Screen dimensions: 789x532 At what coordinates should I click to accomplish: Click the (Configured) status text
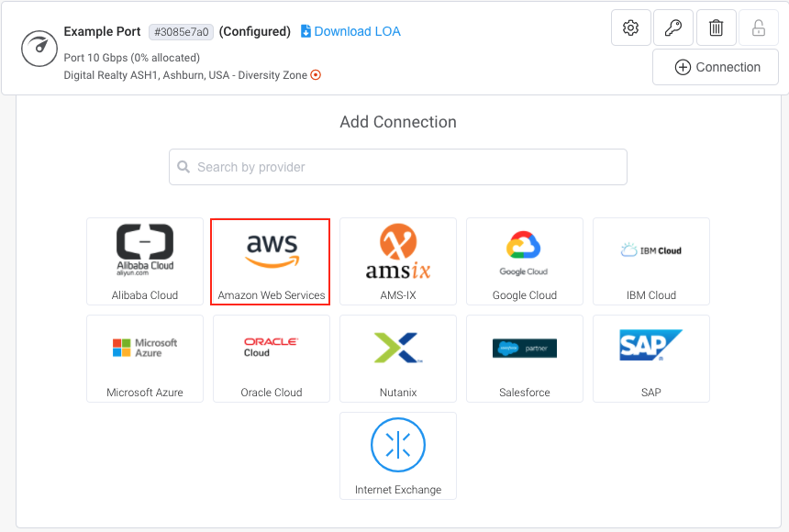click(x=255, y=32)
